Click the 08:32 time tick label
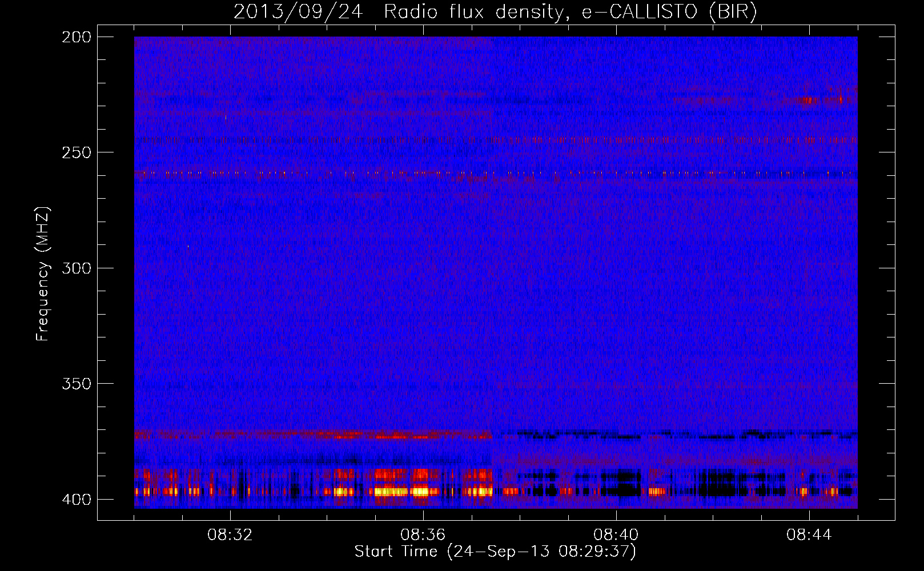 (x=230, y=535)
